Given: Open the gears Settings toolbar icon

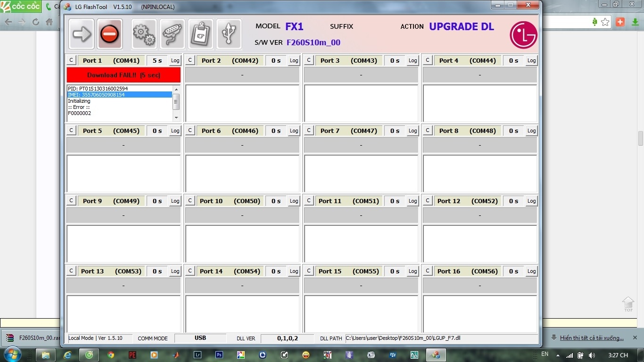Looking at the screenshot, I should (x=144, y=34).
